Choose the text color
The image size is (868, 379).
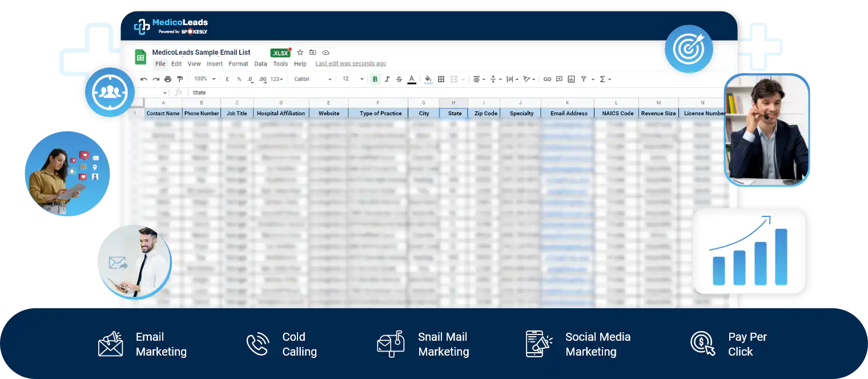pos(412,79)
